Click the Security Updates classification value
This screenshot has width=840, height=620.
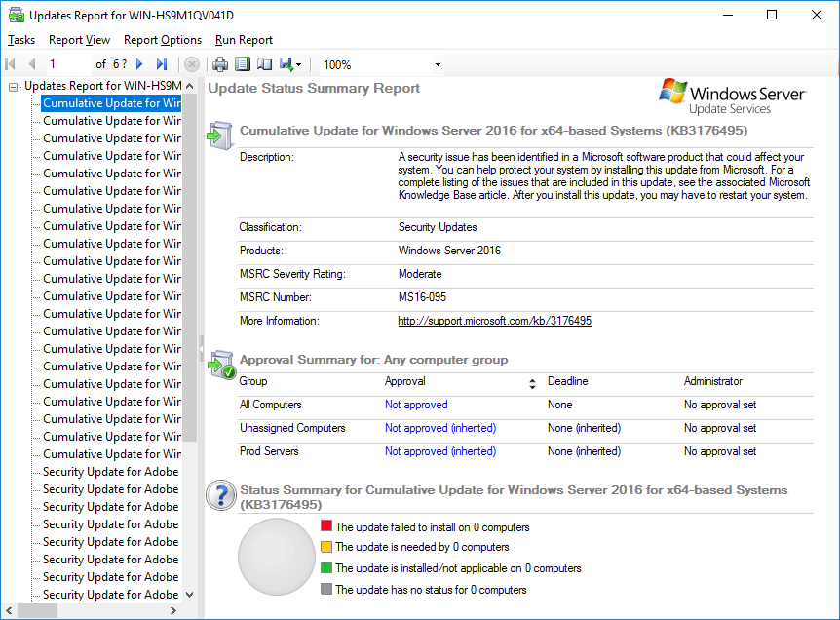coord(438,227)
